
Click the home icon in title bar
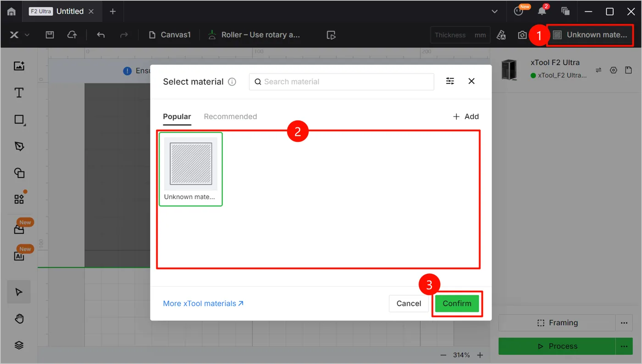(11, 11)
